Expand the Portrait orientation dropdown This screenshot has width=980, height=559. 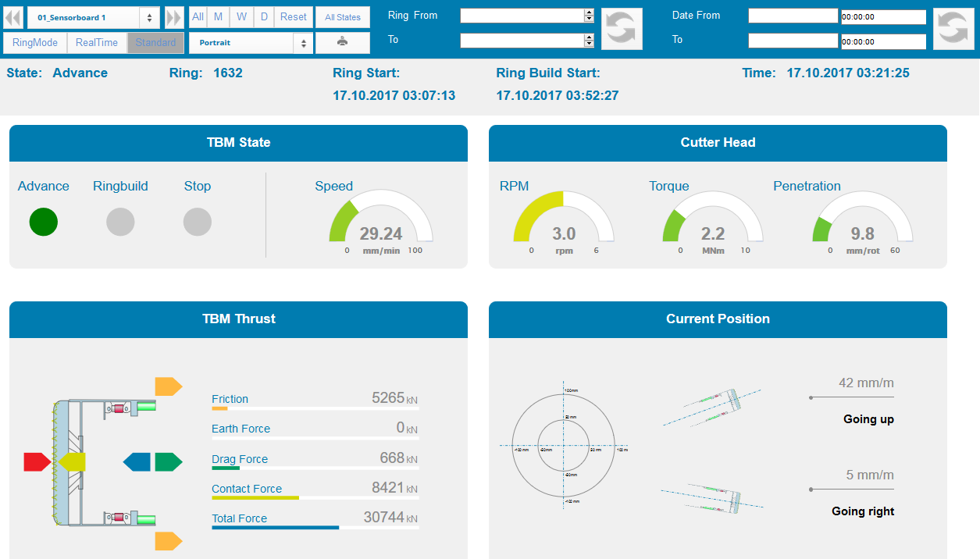(251, 43)
